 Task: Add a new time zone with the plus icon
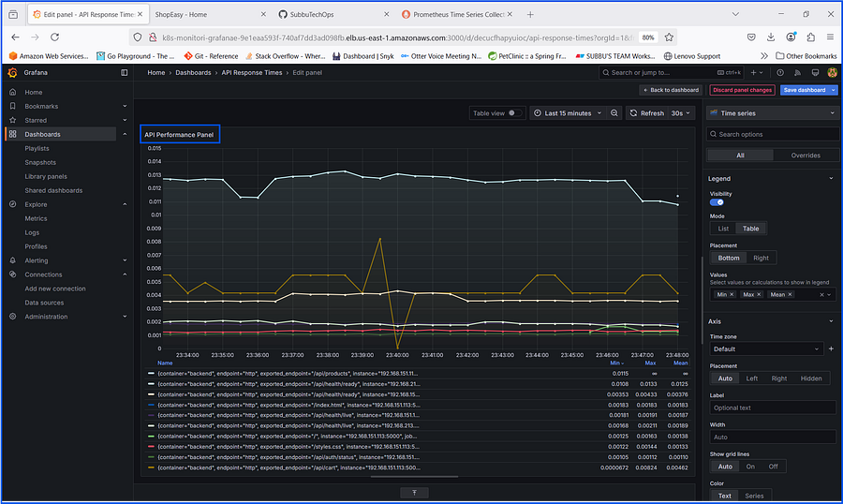click(831, 348)
